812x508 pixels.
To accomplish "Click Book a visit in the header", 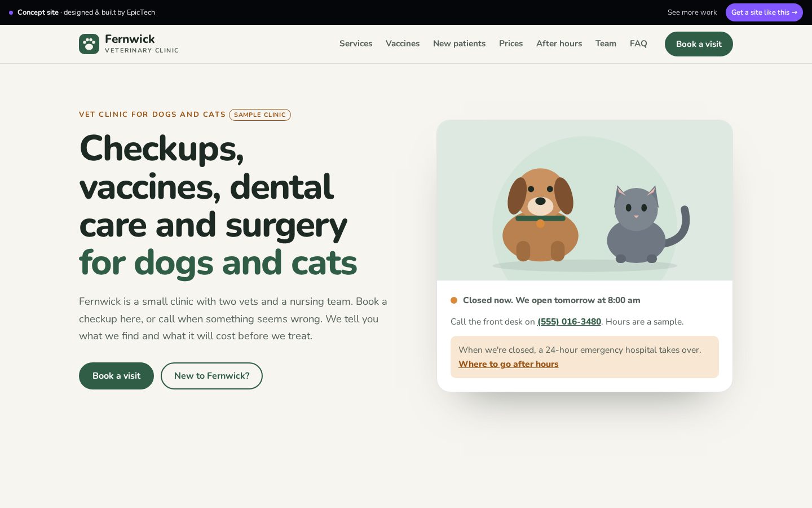I will coord(699,44).
